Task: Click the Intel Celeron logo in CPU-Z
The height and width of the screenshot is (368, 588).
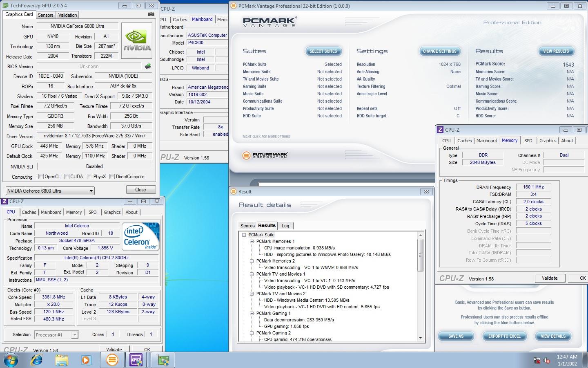Action: [141, 236]
